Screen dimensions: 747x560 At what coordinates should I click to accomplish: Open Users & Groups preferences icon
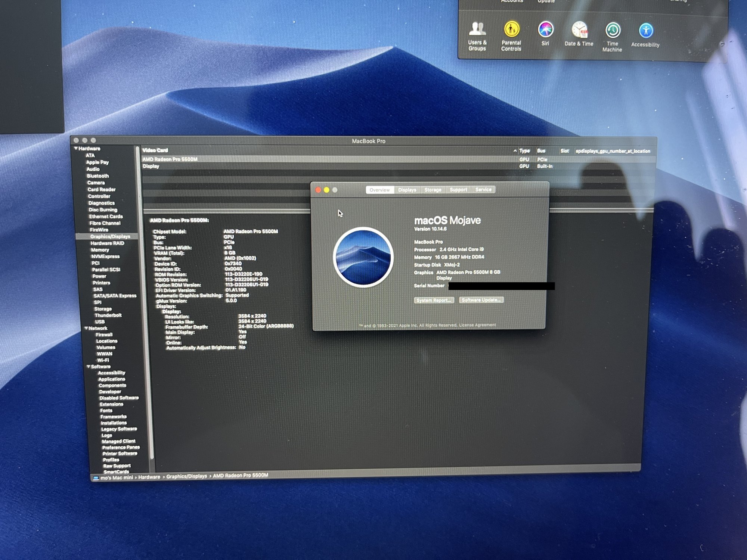click(x=477, y=36)
